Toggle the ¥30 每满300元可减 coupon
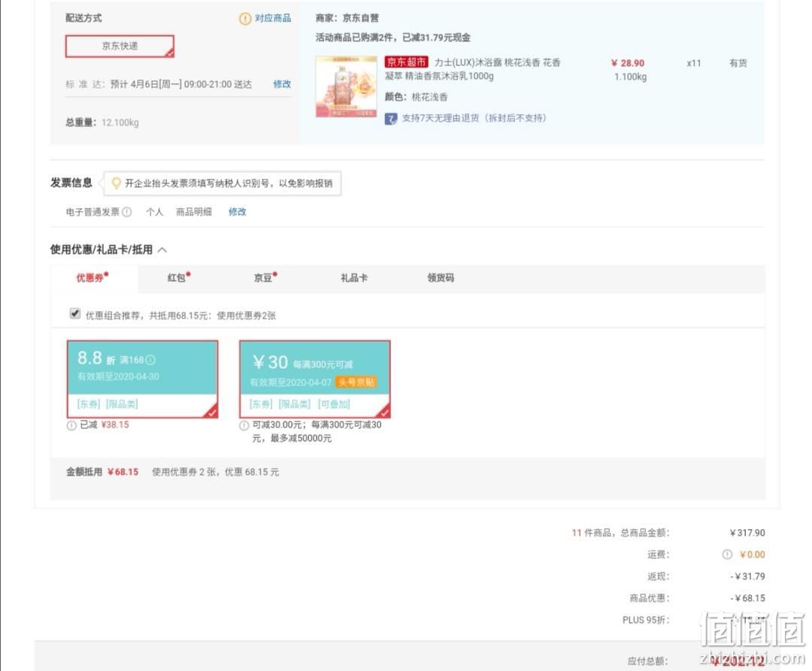 point(314,379)
